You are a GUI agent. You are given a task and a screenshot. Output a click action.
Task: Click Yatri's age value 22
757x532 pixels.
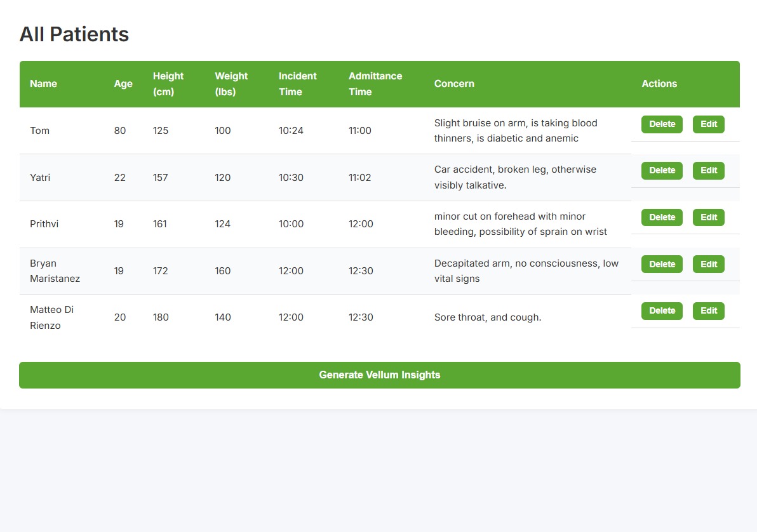click(x=120, y=178)
